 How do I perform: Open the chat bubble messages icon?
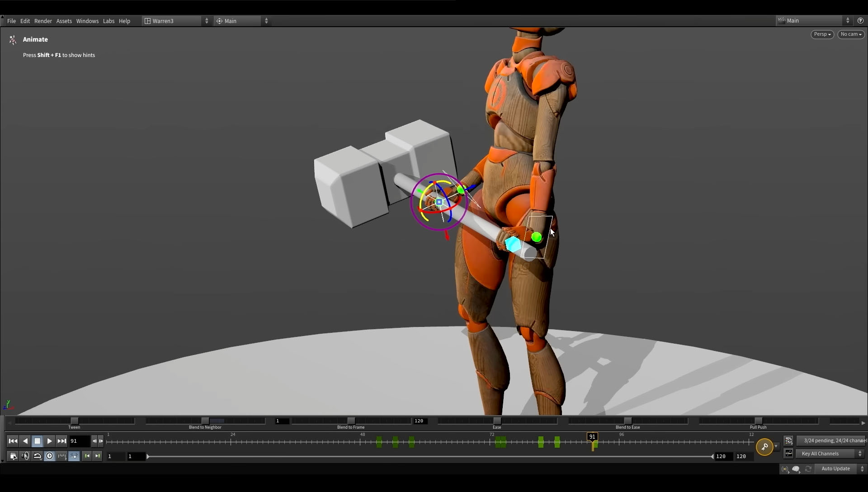[796, 469]
